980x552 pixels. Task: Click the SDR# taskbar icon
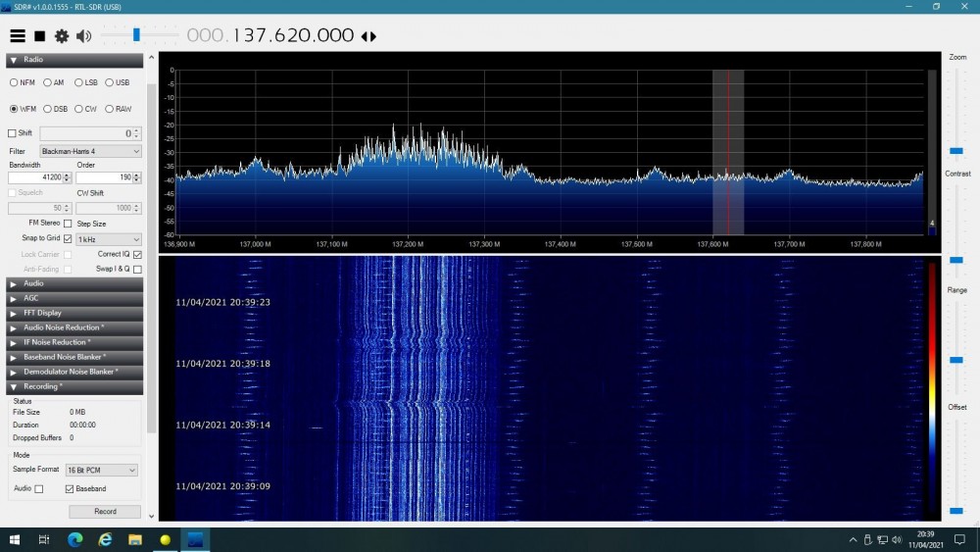pos(195,539)
